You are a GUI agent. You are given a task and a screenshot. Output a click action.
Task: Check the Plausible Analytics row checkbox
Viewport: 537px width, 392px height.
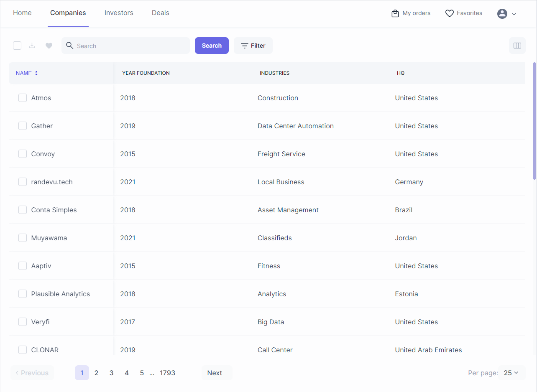23,294
